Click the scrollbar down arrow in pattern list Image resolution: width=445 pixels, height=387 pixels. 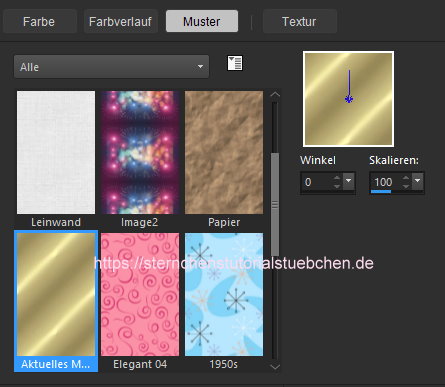[x=275, y=367]
